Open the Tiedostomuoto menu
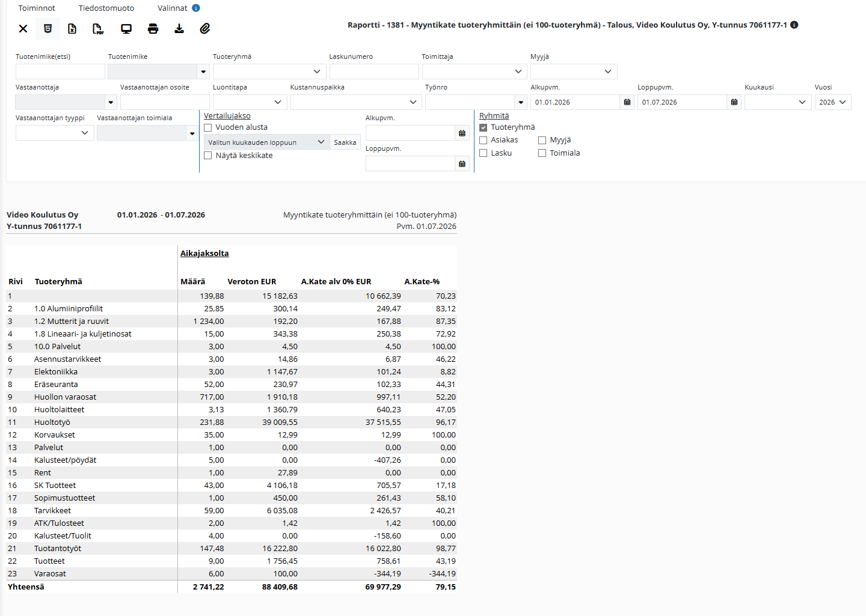 pos(106,8)
